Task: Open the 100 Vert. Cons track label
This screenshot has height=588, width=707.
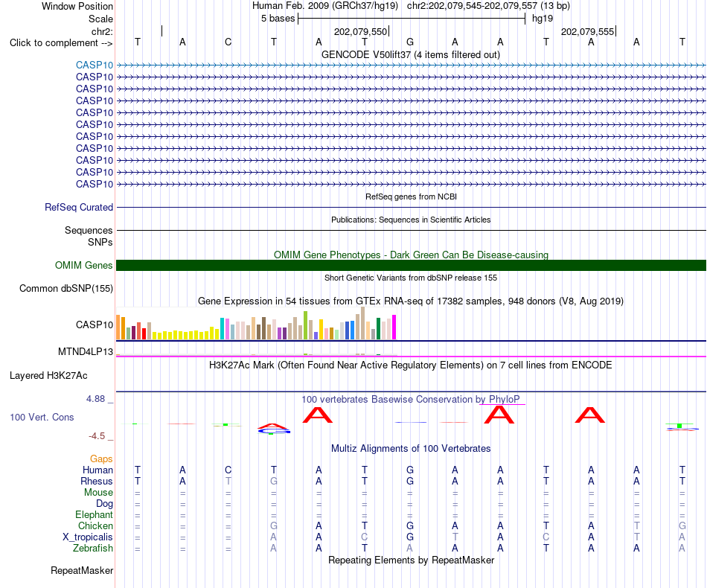Action: click(42, 417)
